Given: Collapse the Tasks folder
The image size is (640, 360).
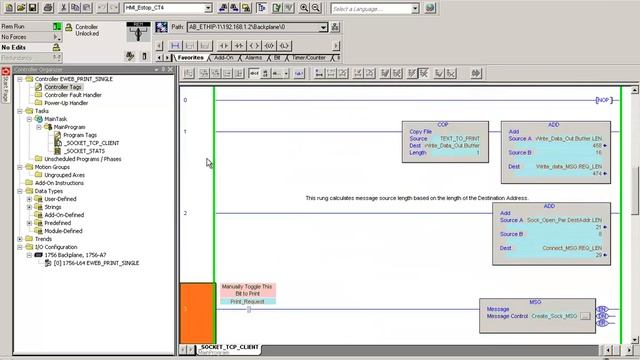Looking at the screenshot, I should pyautogui.click(x=20, y=111).
